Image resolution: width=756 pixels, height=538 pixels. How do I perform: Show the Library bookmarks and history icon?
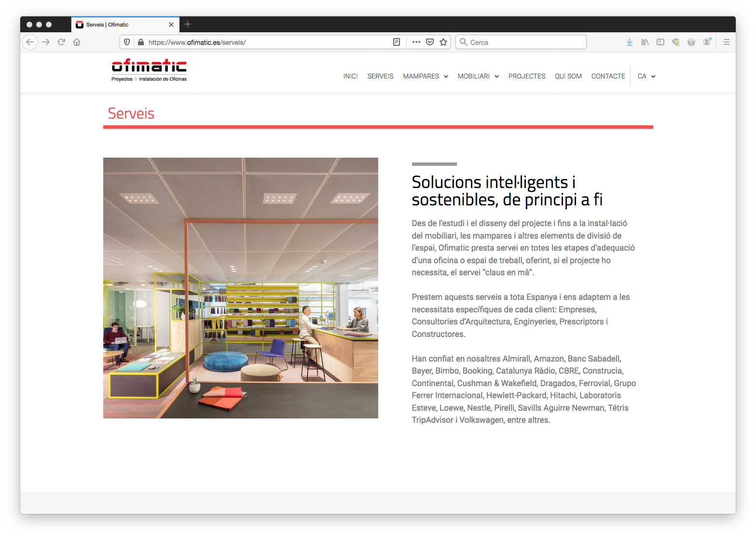click(x=645, y=42)
